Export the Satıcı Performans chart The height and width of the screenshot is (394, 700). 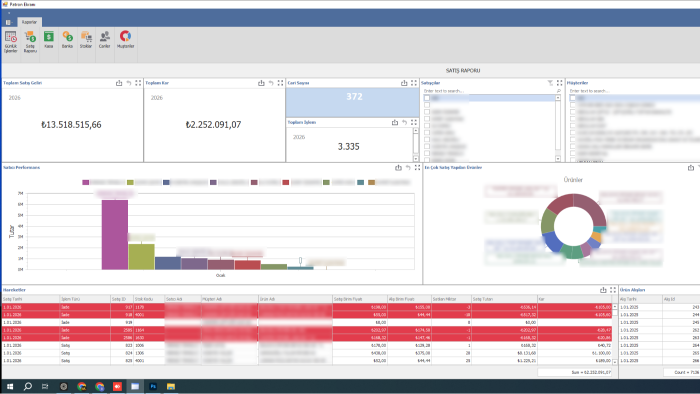(398, 168)
